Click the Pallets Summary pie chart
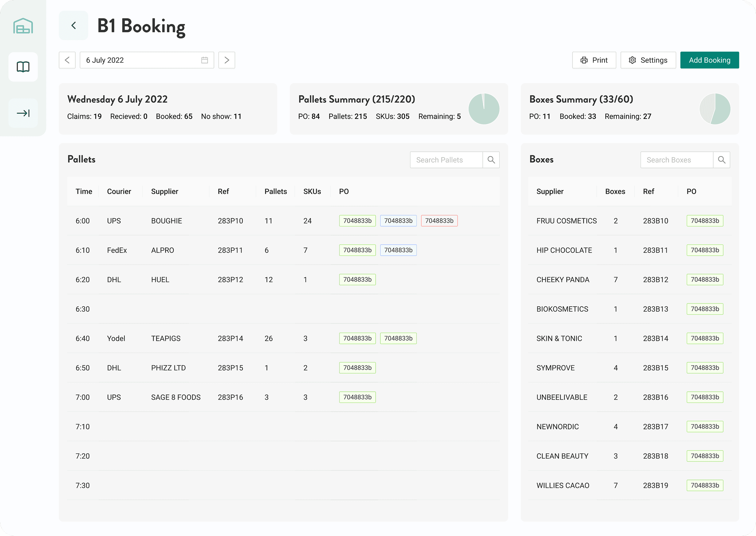 pyautogui.click(x=484, y=109)
